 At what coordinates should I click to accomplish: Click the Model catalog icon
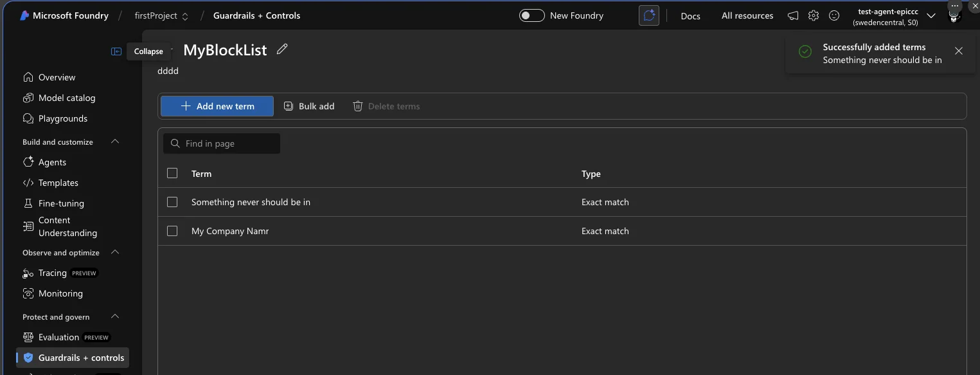(28, 98)
